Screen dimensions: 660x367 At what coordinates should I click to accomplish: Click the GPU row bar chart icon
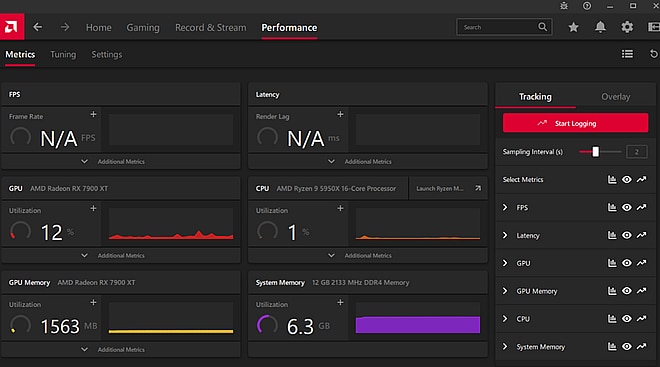click(x=612, y=263)
